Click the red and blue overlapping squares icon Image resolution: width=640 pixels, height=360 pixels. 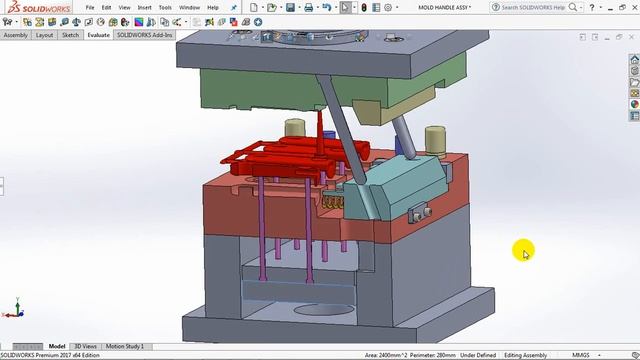pyautogui.click(x=233, y=22)
